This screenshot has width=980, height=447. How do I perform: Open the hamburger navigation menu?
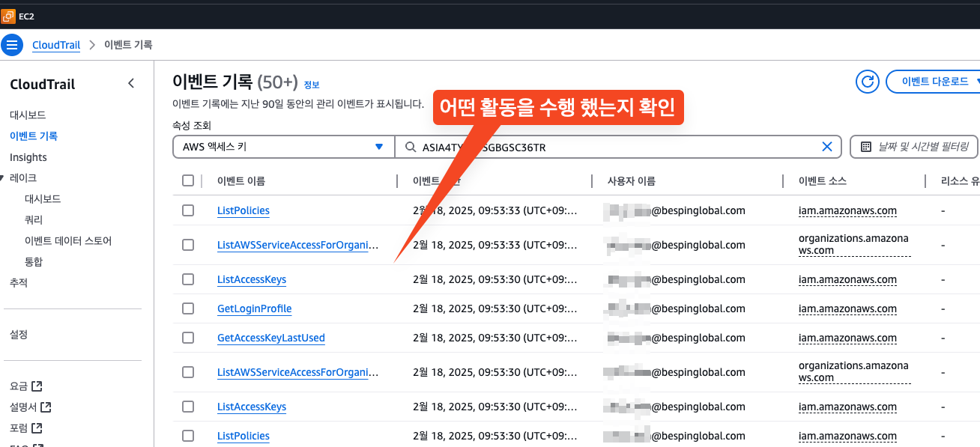tap(11, 45)
